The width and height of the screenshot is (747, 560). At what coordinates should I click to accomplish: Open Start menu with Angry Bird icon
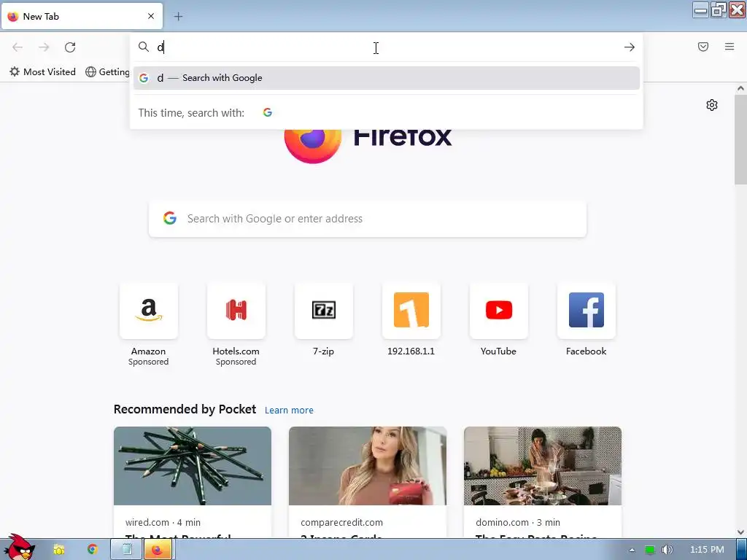pos(19,548)
